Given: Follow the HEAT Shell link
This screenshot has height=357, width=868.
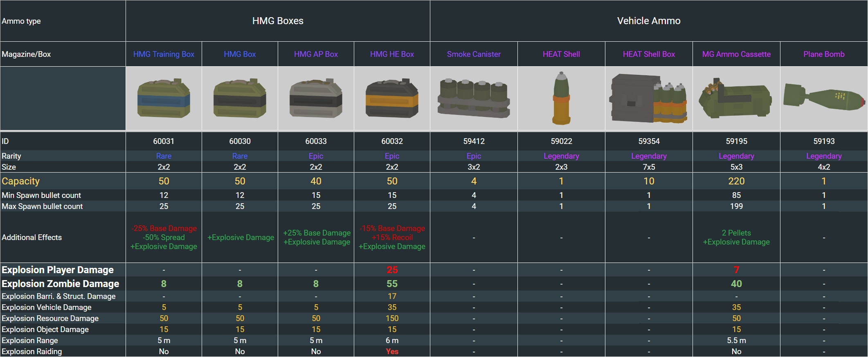Looking at the screenshot, I should 561,54.
